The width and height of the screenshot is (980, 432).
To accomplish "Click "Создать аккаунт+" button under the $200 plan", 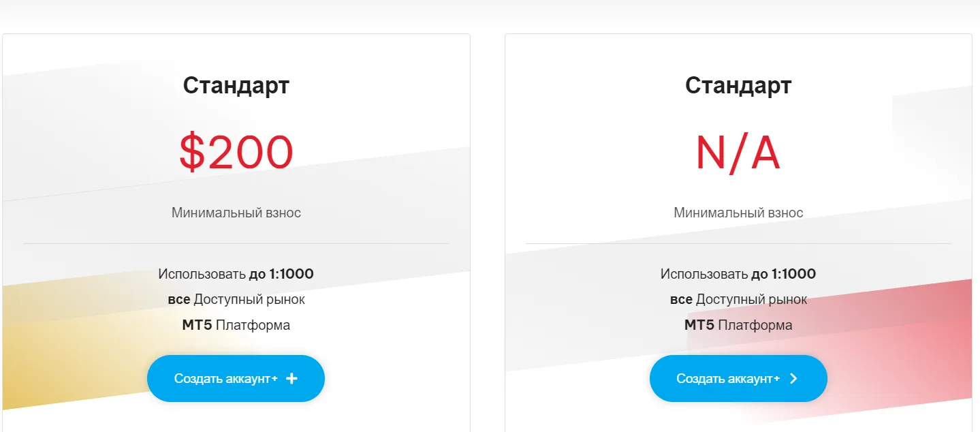I will pos(236,378).
